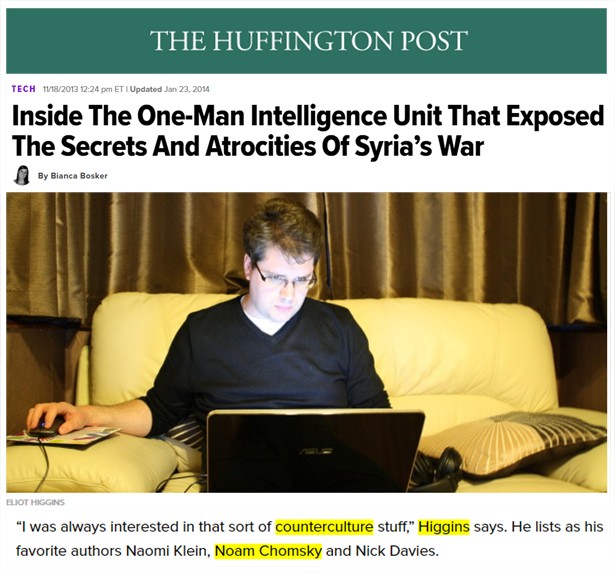
Task: Click the 11/18/2013 publish date text
Action: point(60,89)
